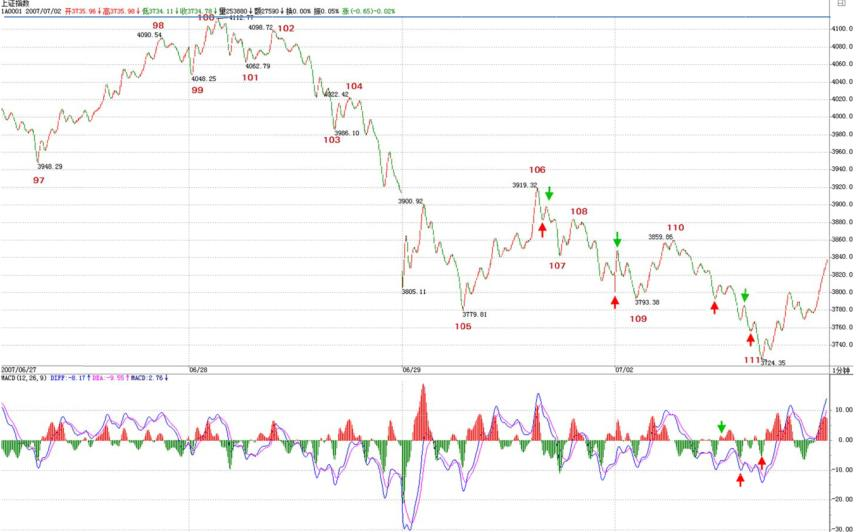The width and height of the screenshot is (858, 532).
Task: Select the 06/29 date marker on time axis
Action: pos(411,370)
